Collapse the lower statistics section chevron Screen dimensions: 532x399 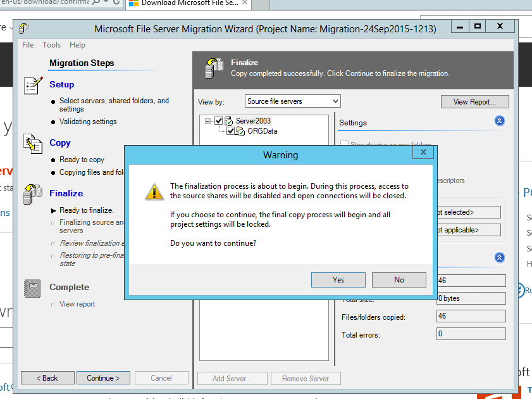coord(500,257)
